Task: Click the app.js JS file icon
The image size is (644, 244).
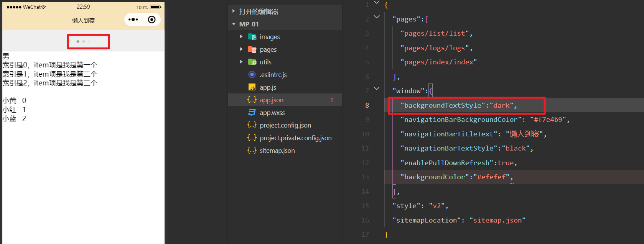Action: tap(252, 87)
